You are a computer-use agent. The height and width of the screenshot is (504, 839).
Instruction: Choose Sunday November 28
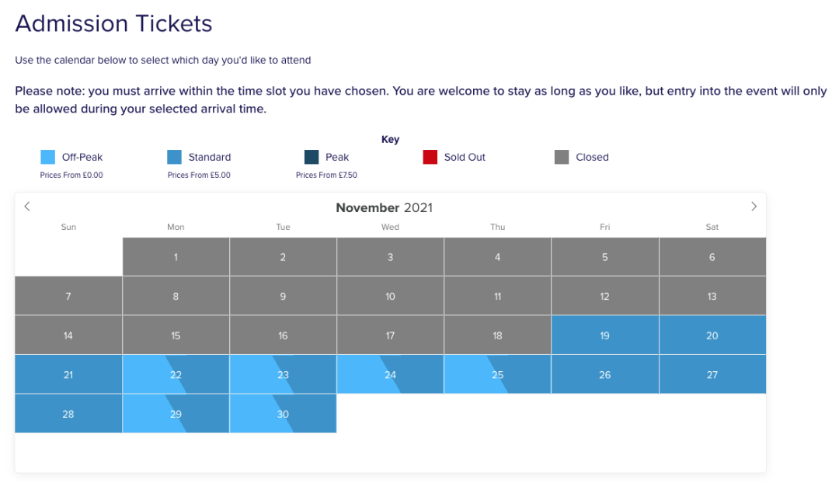click(x=68, y=414)
